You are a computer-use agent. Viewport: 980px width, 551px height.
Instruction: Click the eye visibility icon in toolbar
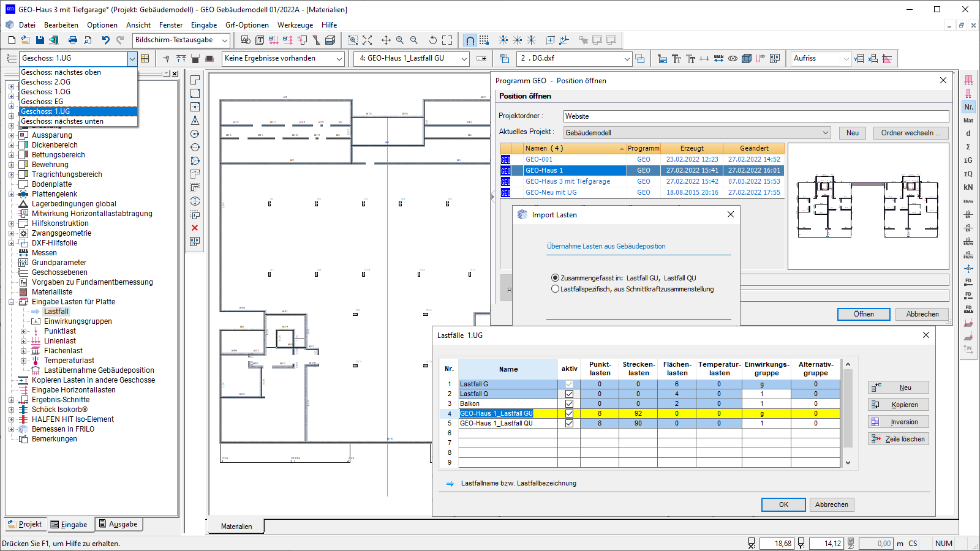click(733, 59)
